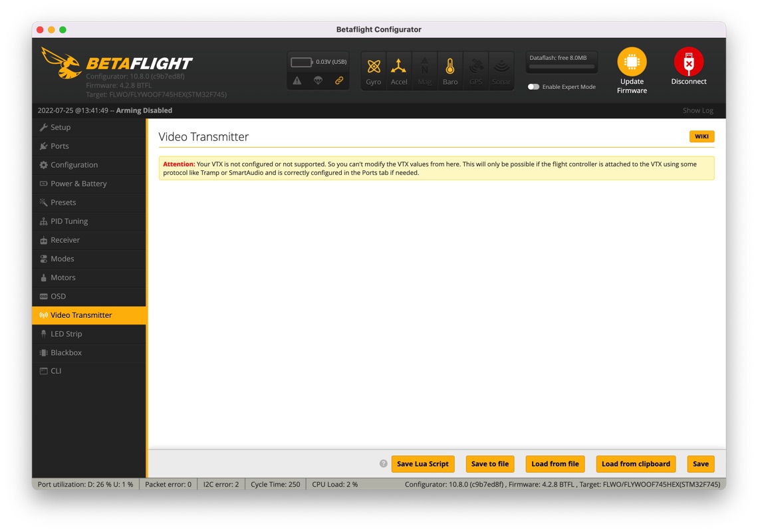The width and height of the screenshot is (758, 532).
Task: Click the Betaflight logo
Action: [x=117, y=63]
